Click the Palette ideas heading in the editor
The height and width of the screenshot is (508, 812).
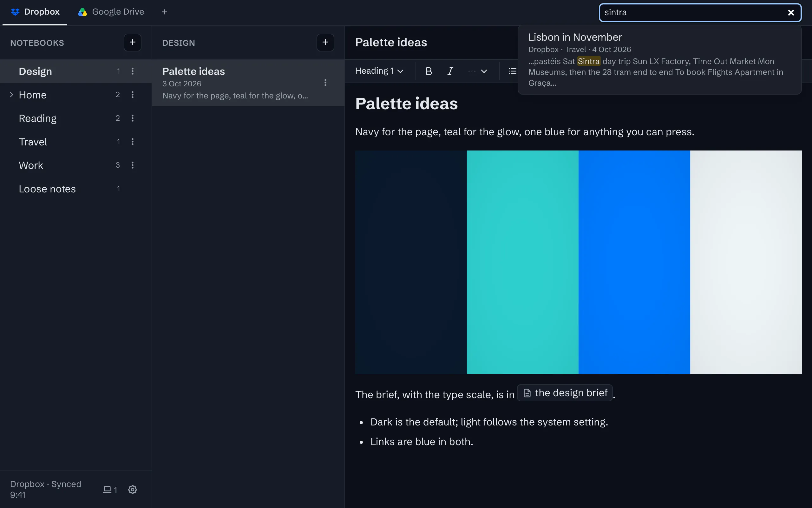coord(406,104)
